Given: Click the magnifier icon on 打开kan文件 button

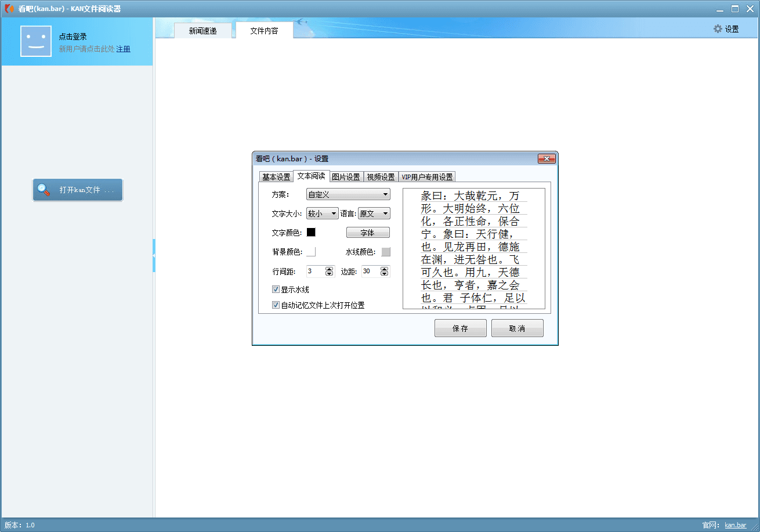Looking at the screenshot, I should point(44,190).
